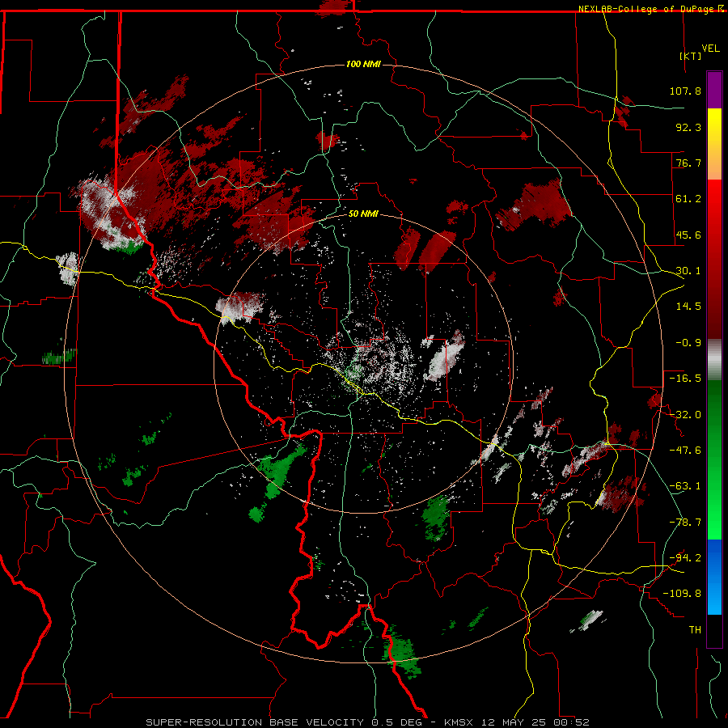Click the 76.7 velocity scale value

tap(688, 163)
